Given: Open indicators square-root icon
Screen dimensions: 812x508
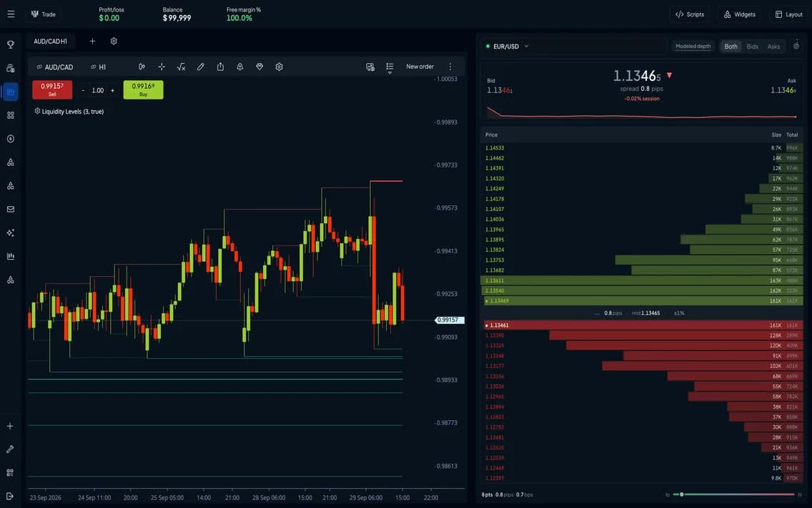Looking at the screenshot, I should pos(182,67).
